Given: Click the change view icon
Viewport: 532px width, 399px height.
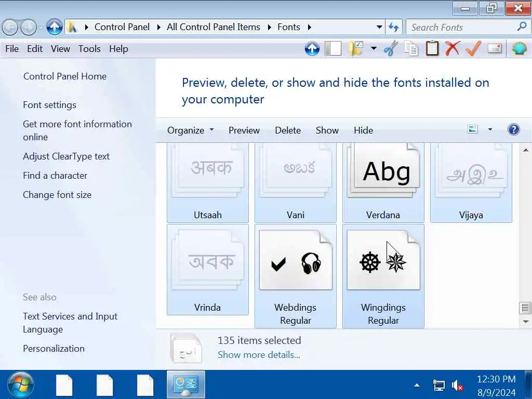Looking at the screenshot, I should pyautogui.click(x=473, y=129).
